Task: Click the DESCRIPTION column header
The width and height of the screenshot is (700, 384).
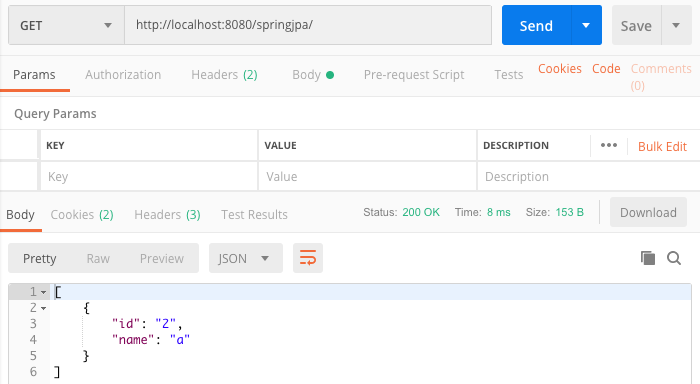Action: 516,146
